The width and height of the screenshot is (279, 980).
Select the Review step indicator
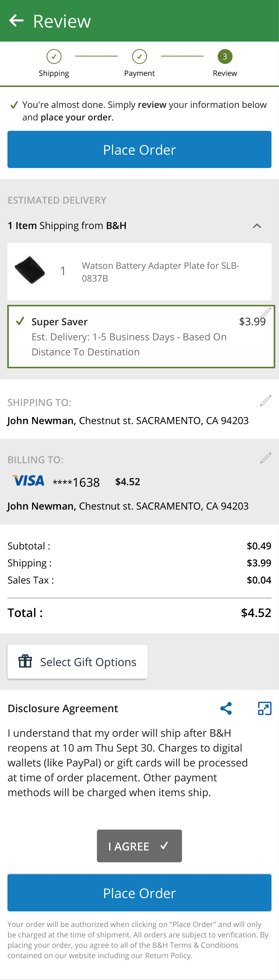(225, 56)
